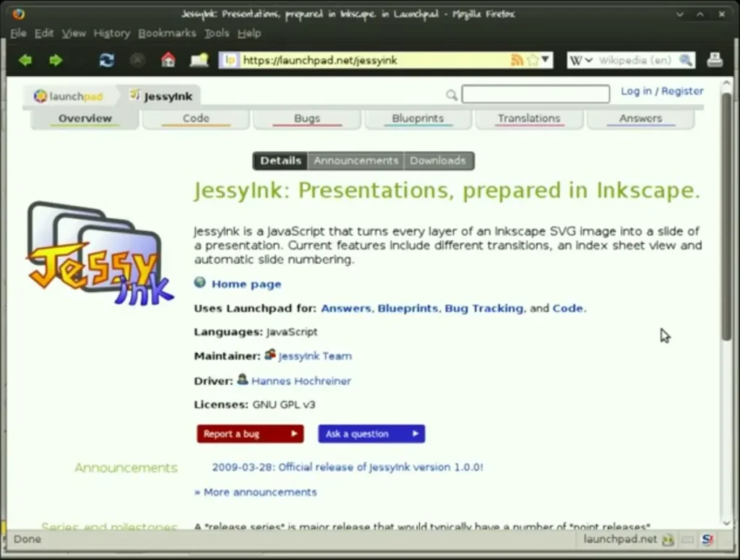Image resolution: width=740 pixels, height=560 pixels.
Task: Click the team icon beside JessyInk Team
Action: (270, 354)
